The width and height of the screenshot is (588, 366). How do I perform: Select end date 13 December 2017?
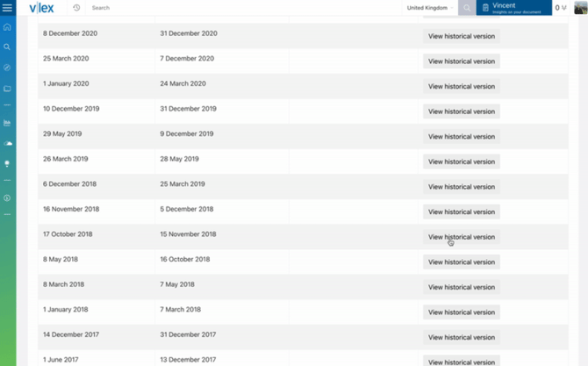coord(188,360)
